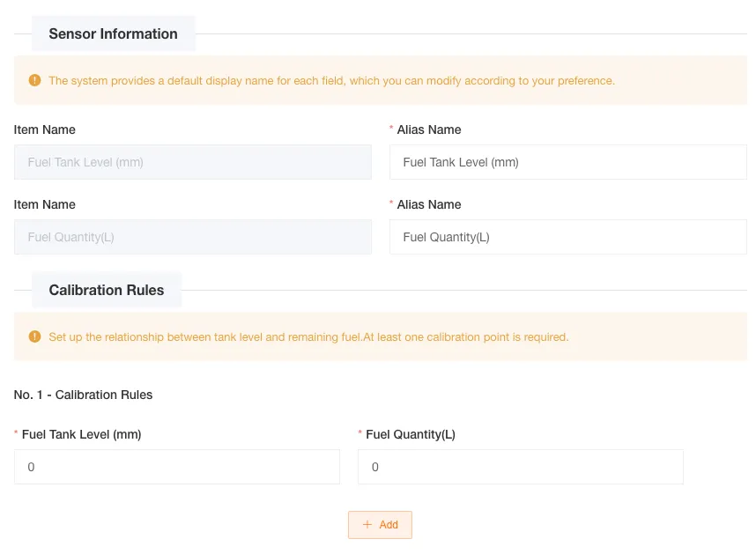
Task: Click the Alias Name label above Fuel Quantity field
Action: [x=430, y=204]
